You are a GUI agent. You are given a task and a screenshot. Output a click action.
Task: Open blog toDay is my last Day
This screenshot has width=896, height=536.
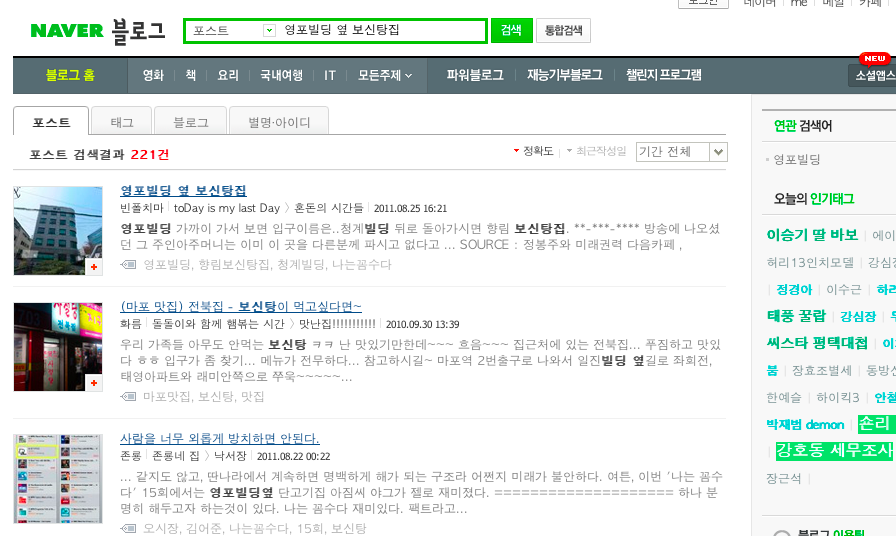click(227, 209)
